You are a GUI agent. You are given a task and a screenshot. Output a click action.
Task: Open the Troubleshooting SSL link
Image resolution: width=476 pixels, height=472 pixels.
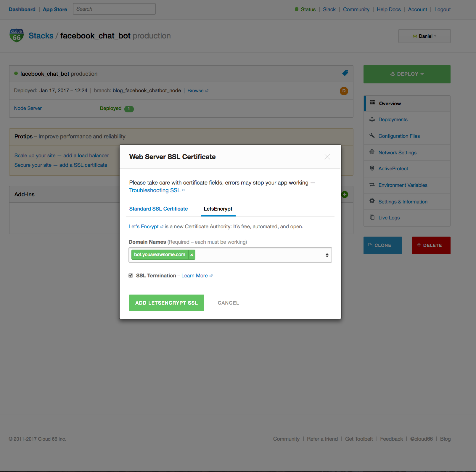pos(157,190)
